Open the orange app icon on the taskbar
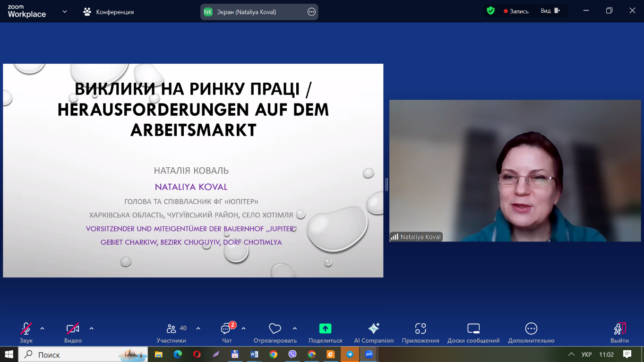The height and width of the screenshot is (362, 644). tap(331, 354)
